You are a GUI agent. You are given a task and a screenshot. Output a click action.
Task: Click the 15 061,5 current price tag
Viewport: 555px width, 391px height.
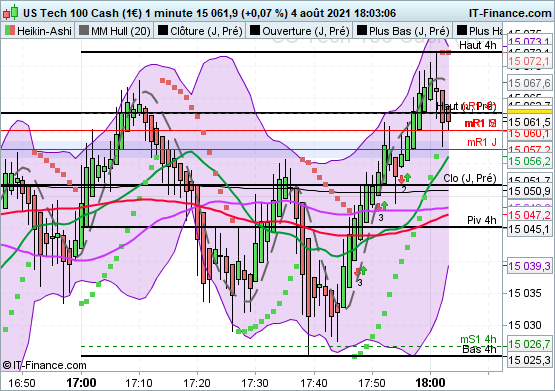coord(530,122)
